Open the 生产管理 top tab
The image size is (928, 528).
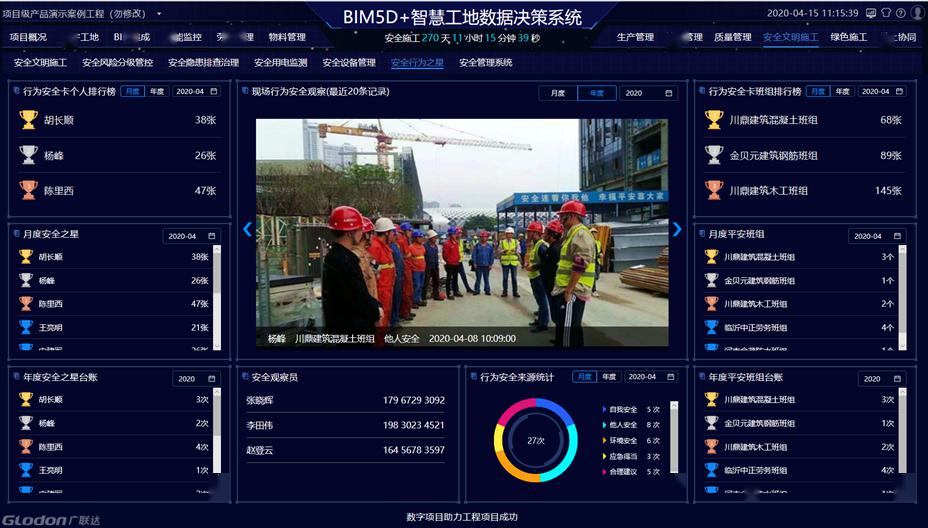click(x=635, y=37)
